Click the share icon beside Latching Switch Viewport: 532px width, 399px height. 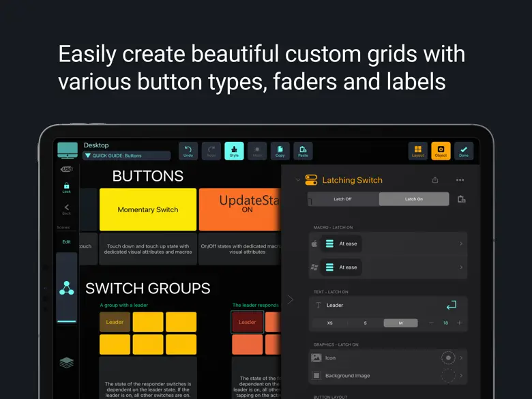(435, 180)
